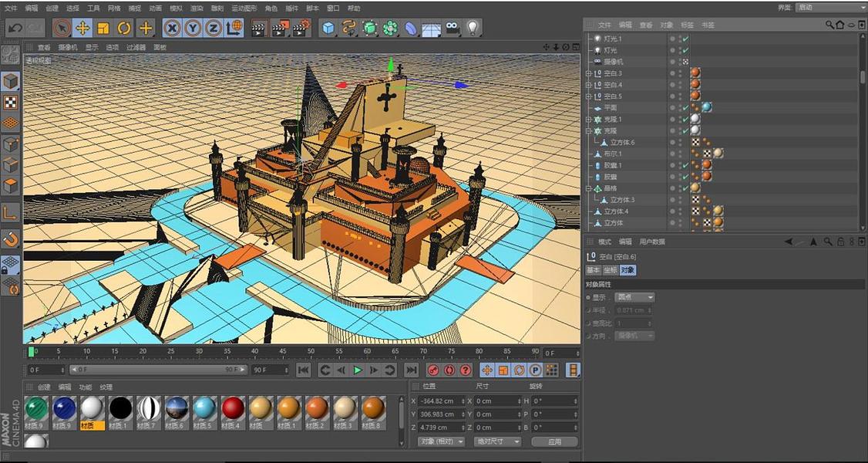Switch to Points mode on the left sidebar
Screen dimensions: 868x463
click(11, 144)
